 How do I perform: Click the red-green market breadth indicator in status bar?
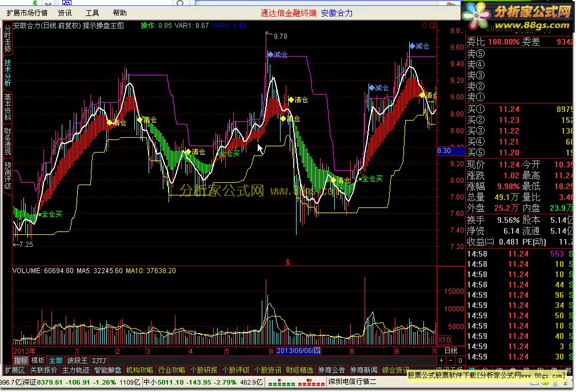coord(311,382)
